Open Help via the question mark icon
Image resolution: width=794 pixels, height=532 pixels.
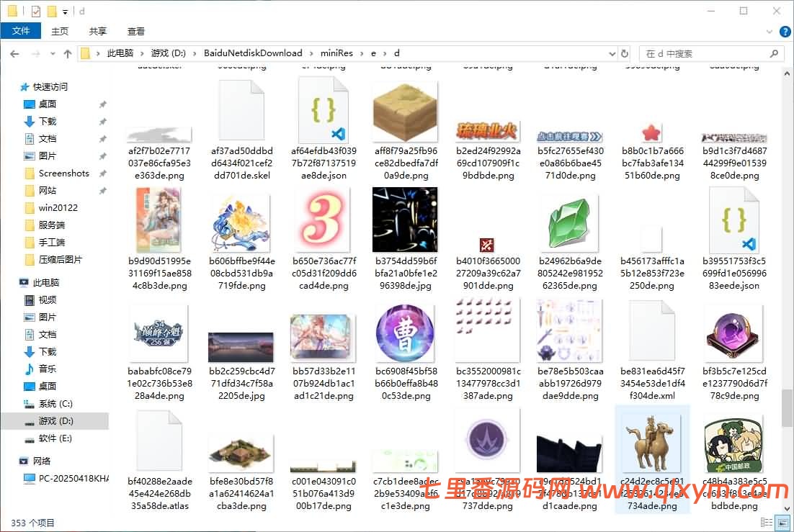point(785,31)
